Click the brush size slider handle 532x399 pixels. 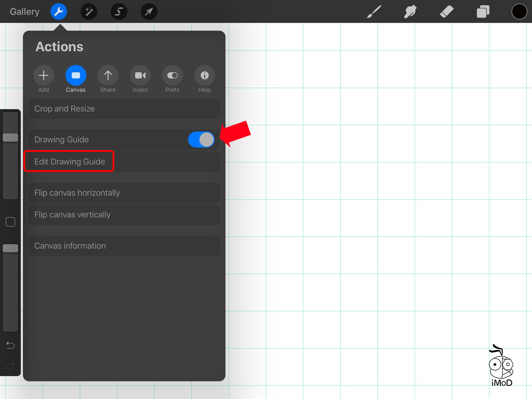(10, 137)
